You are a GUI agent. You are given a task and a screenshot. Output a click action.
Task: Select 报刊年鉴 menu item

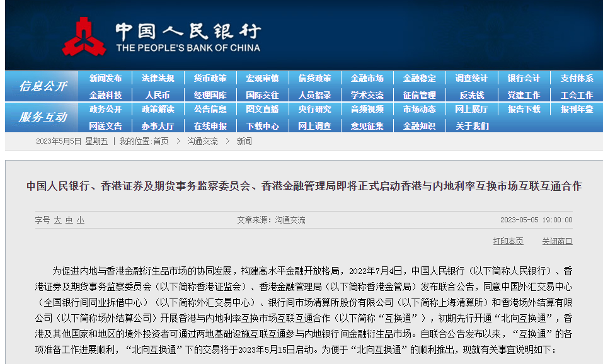[577, 109]
